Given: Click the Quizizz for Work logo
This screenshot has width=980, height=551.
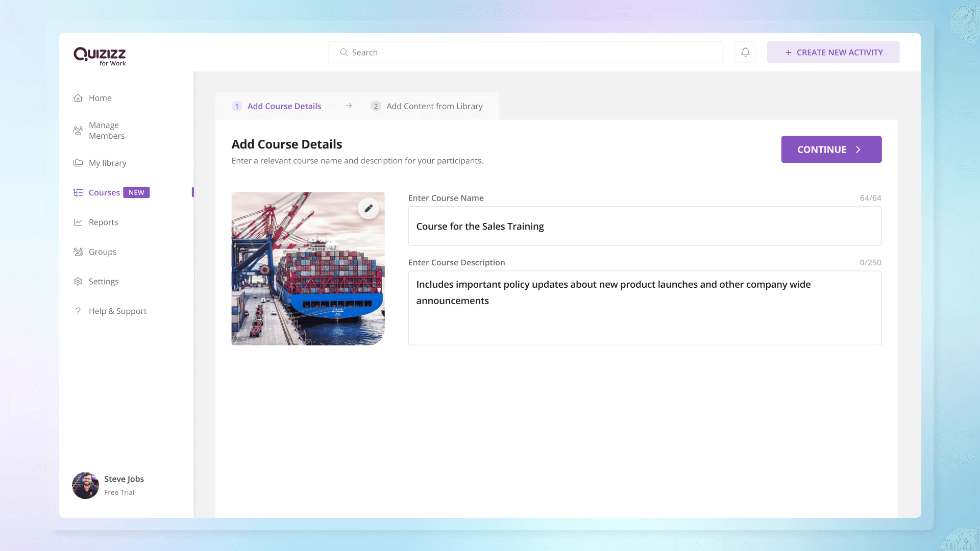Looking at the screenshot, I should click(100, 56).
